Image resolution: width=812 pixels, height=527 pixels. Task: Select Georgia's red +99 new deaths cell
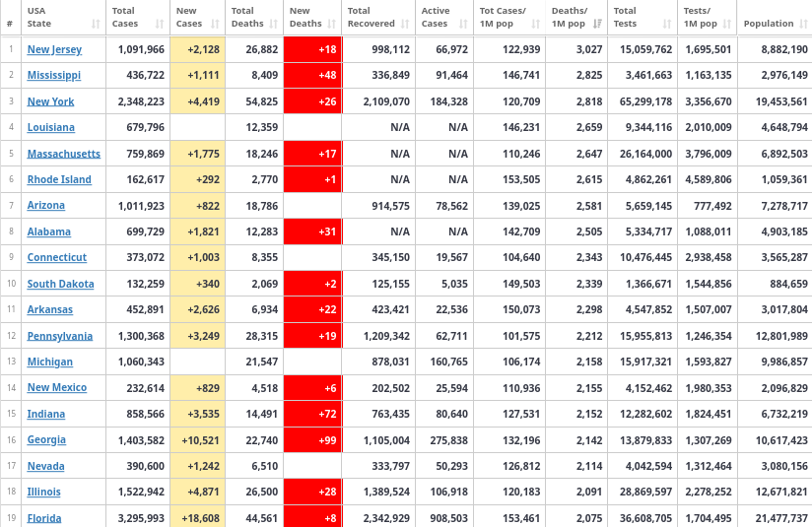click(312, 440)
